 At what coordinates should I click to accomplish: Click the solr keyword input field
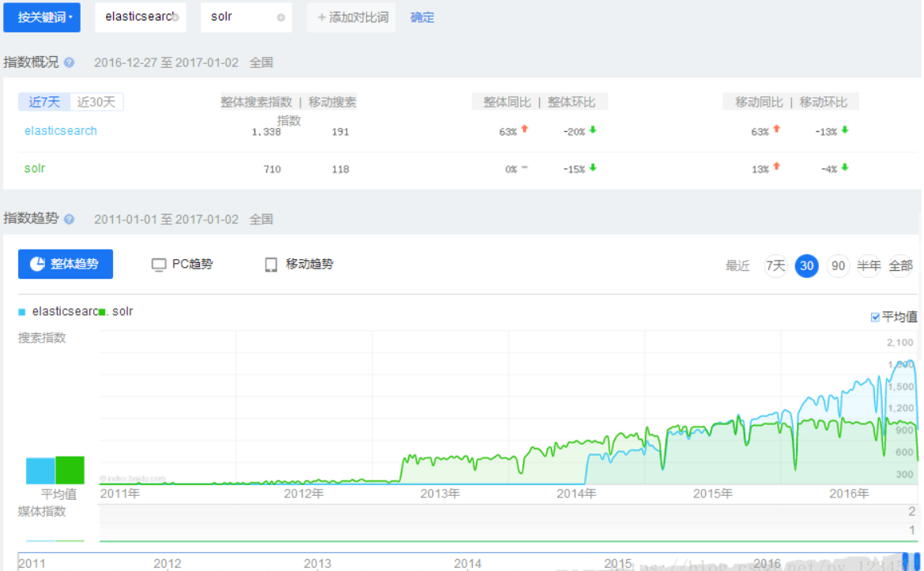(x=247, y=17)
